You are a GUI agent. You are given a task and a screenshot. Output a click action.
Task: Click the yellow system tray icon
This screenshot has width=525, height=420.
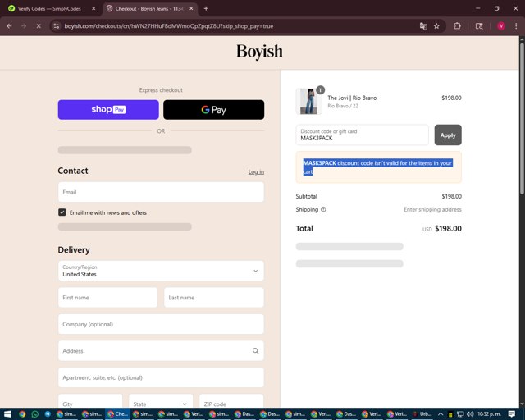click(x=450, y=414)
